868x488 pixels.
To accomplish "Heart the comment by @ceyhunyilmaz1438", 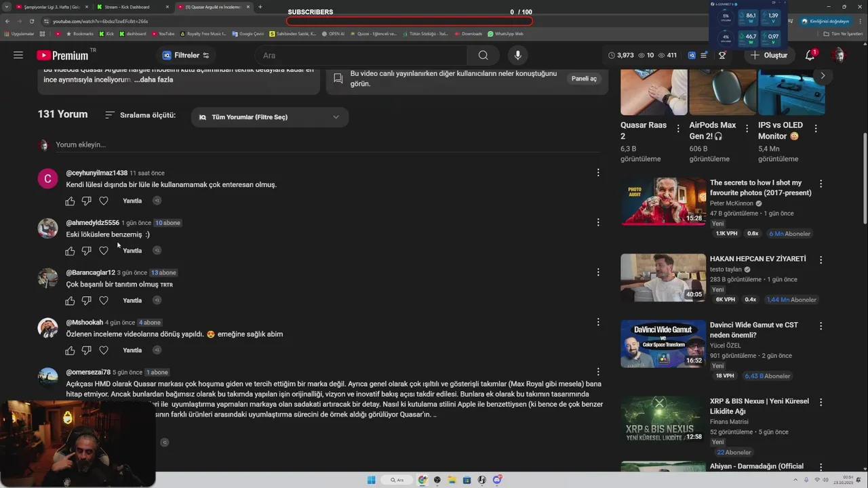I will [x=103, y=201].
